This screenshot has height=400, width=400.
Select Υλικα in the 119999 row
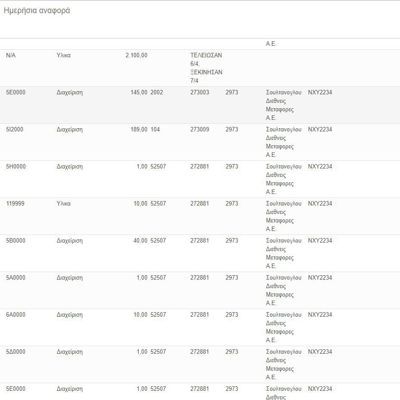[63, 203]
